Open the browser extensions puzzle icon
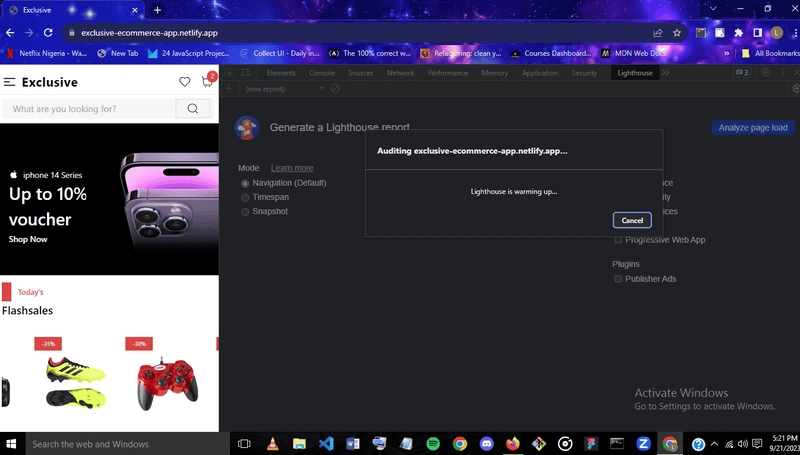This screenshot has height=455, width=800. point(739,33)
